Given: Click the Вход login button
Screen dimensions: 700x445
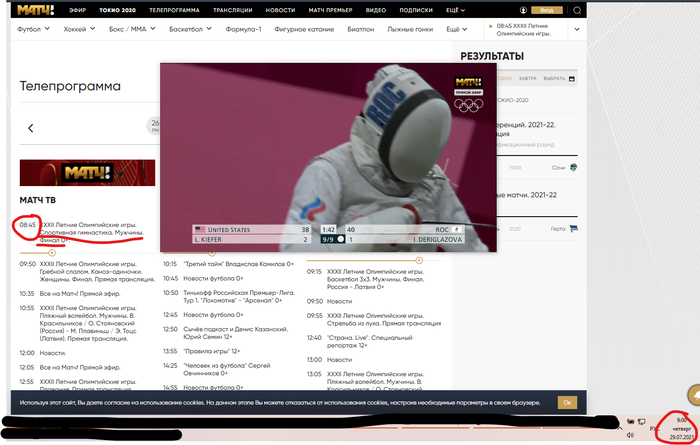Looking at the screenshot, I should pyautogui.click(x=547, y=10).
